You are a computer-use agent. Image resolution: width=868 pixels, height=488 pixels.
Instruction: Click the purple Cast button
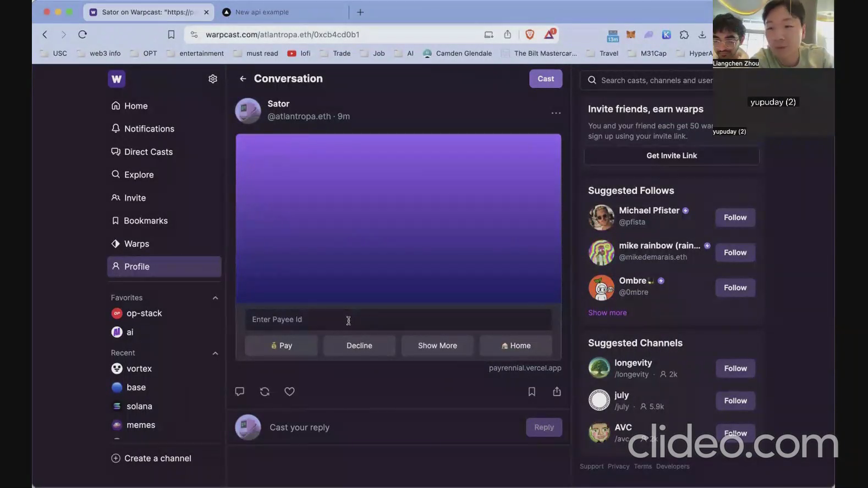click(x=546, y=79)
